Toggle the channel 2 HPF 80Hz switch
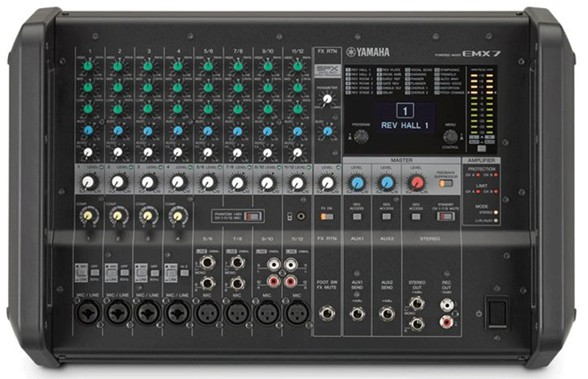The height and width of the screenshot is (379, 588). 124,273
